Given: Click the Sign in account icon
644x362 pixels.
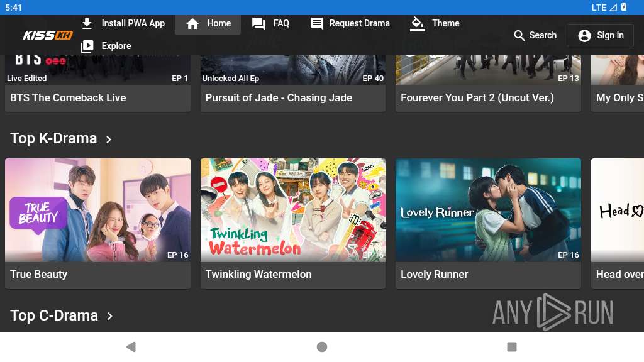Looking at the screenshot, I should 584,36.
